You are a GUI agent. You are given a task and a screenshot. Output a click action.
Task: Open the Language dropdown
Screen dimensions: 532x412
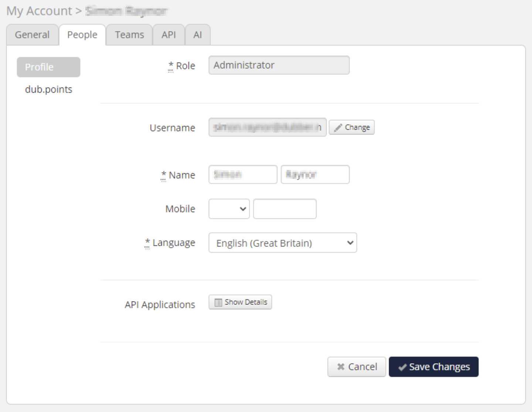point(283,243)
